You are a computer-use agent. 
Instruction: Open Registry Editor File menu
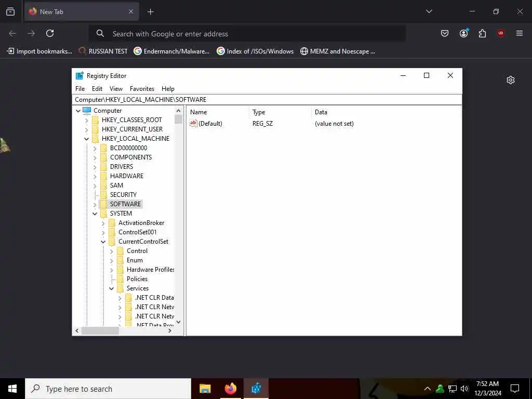[80, 88]
